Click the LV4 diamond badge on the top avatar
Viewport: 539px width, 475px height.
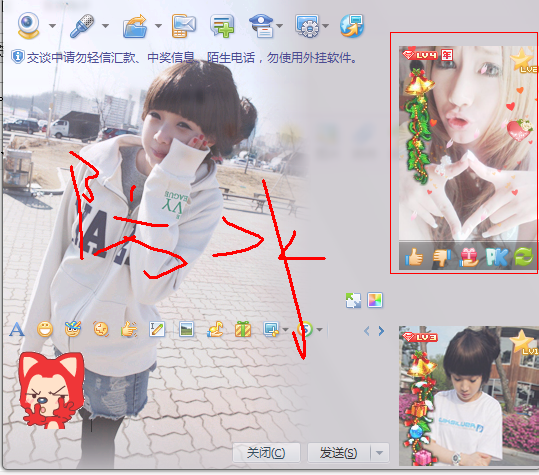tap(420, 55)
